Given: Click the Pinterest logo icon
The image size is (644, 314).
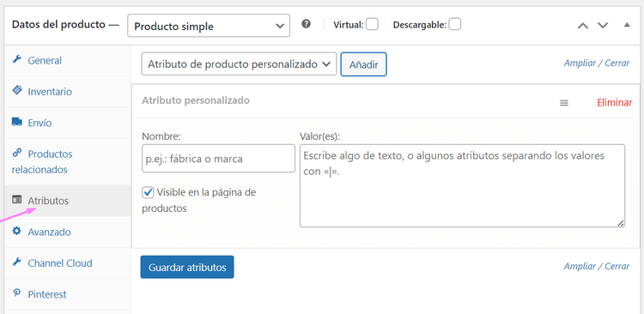Looking at the screenshot, I should pyautogui.click(x=17, y=293).
